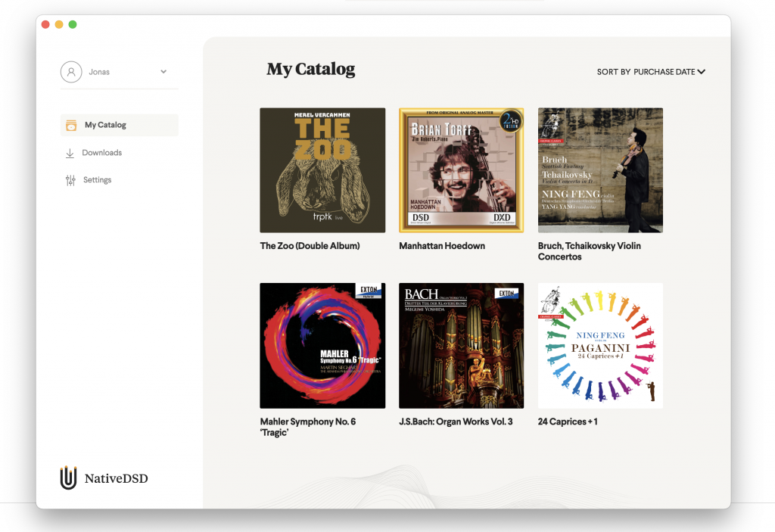Image resolution: width=775 pixels, height=532 pixels.
Task: Click "Mahler Symphony No. 6 'Tragic'" title
Action: pyautogui.click(x=308, y=427)
